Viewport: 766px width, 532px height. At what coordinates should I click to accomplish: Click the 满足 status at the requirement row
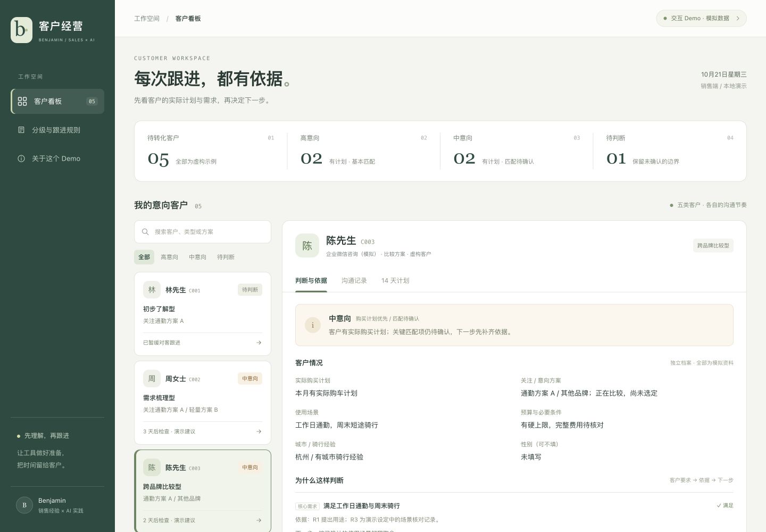pyautogui.click(x=725, y=506)
